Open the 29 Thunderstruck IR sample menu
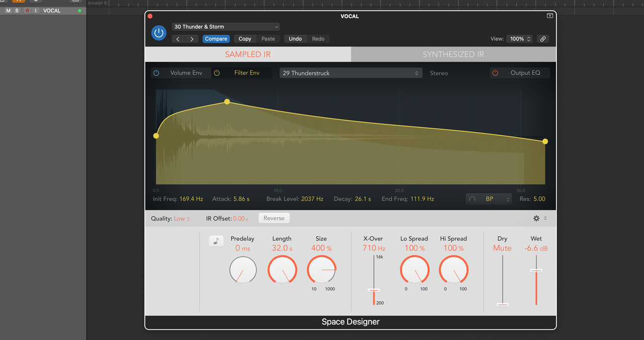The image size is (644, 340). click(350, 73)
